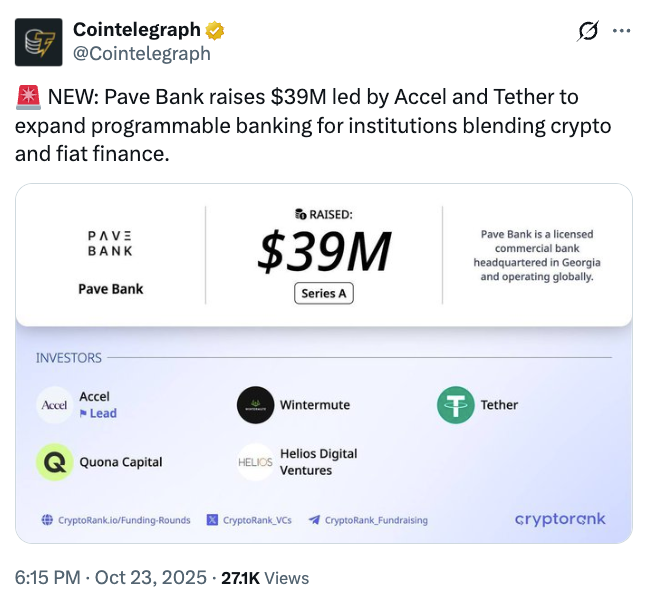
Task: Click the Accel investor logo
Action: 54,405
